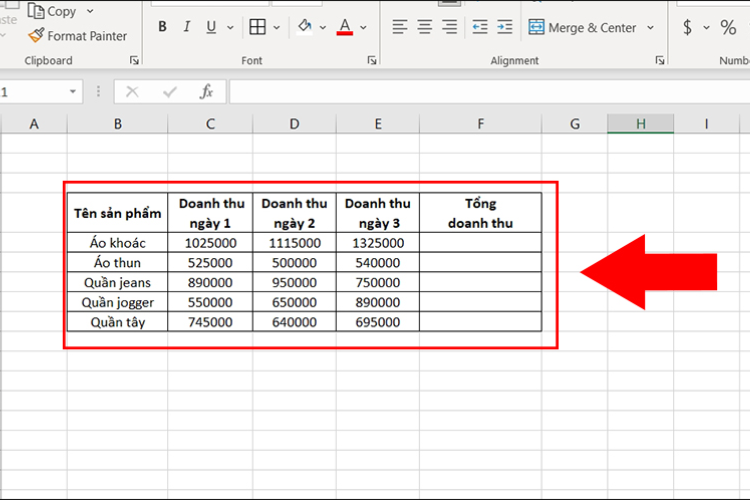750x500 pixels.
Task: Open the accounting format dropdown arrow
Action: pos(706,27)
